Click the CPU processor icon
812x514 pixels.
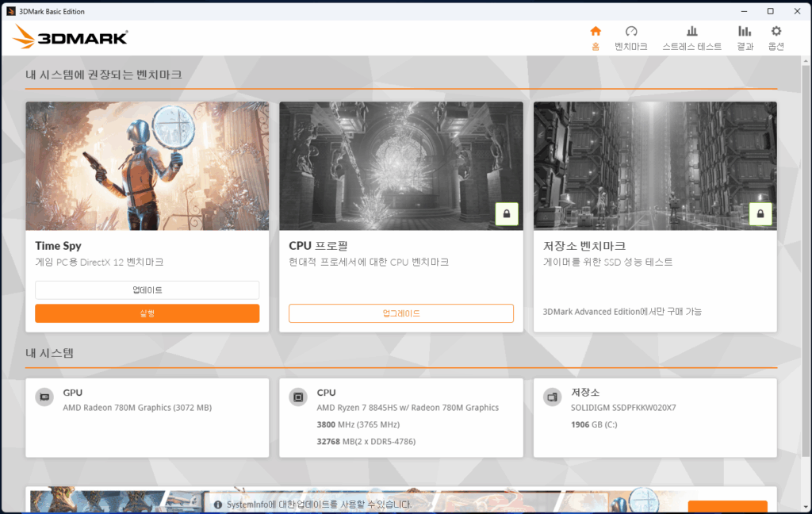(x=298, y=397)
